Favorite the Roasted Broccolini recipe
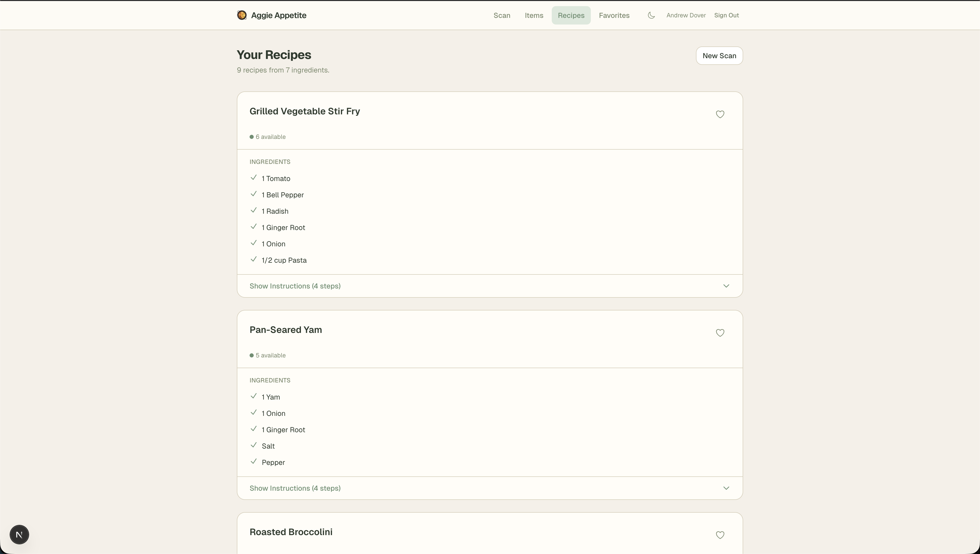 pyautogui.click(x=720, y=535)
